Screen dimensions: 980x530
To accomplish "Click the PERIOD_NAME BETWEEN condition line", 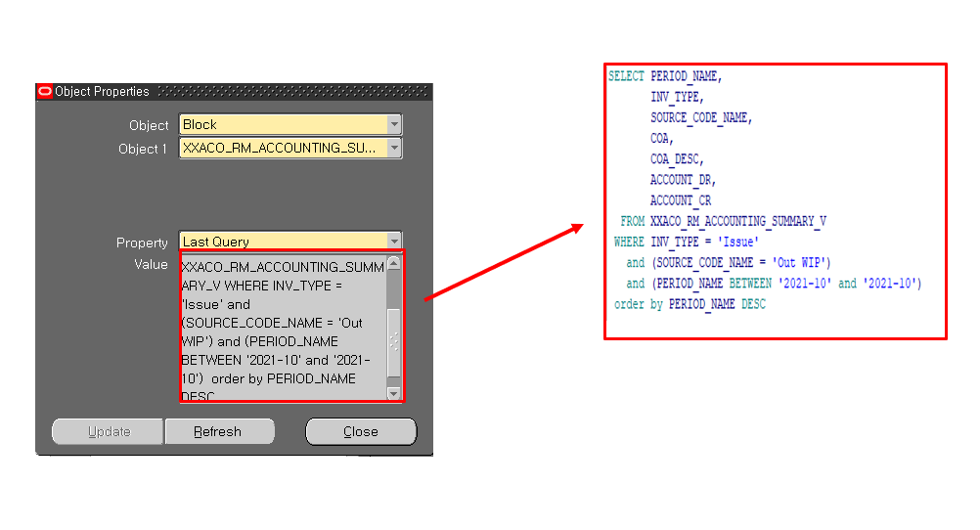I will 774,284.
